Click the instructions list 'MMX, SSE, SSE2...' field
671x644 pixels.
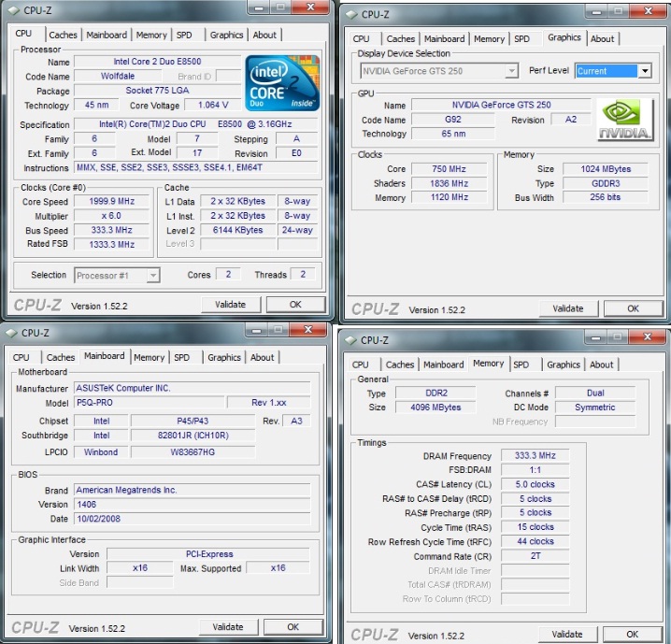(196, 167)
